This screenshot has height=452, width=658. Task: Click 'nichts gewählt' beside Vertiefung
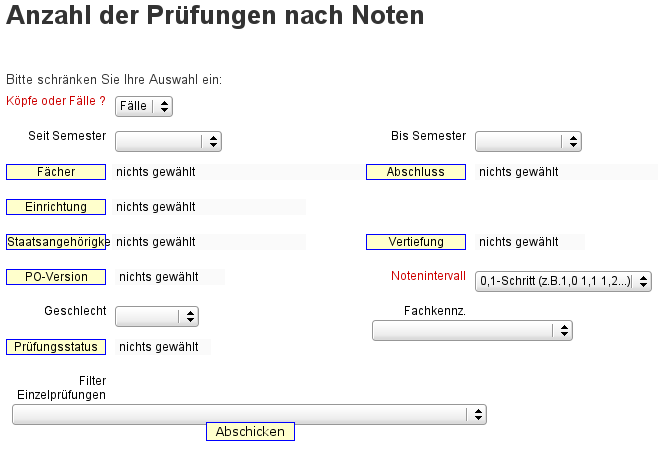(x=519, y=242)
